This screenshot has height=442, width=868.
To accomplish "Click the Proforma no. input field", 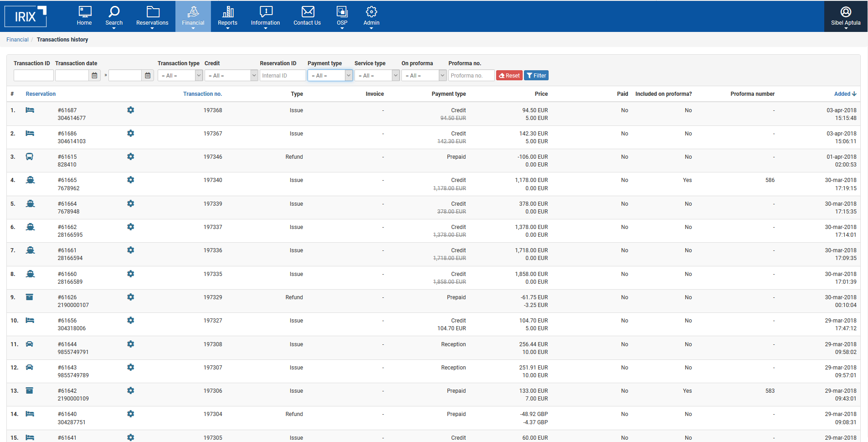I will tap(471, 76).
